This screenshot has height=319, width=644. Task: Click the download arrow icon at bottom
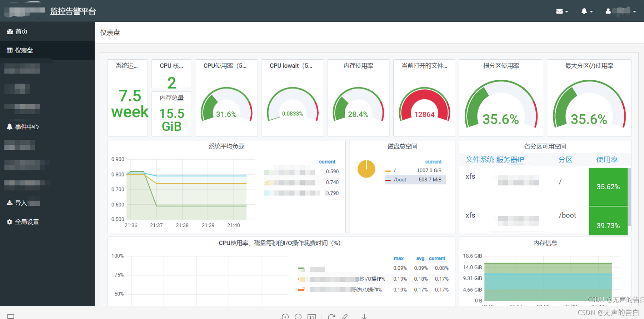pyautogui.click(x=364, y=316)
